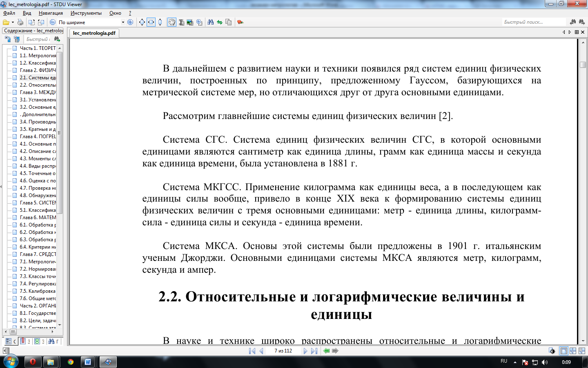Screen dimensions: 588x368
Task: Click the green arrows icon in the toolbar
Action: [x=220, y=22]
